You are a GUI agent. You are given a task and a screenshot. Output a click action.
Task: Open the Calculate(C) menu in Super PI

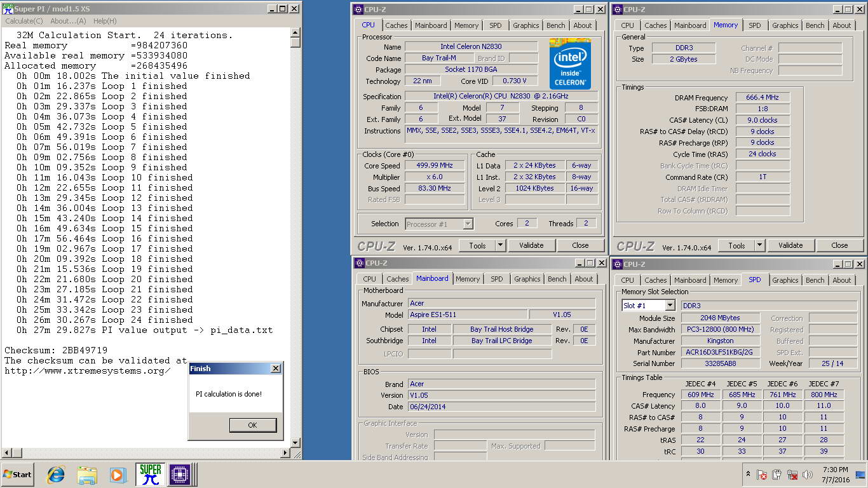(24, 21)
